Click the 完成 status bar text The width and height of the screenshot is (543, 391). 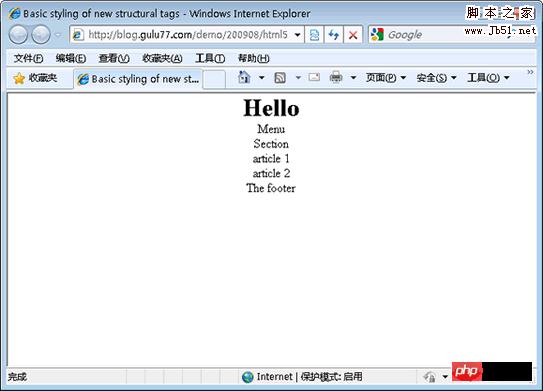pos(17,377)
